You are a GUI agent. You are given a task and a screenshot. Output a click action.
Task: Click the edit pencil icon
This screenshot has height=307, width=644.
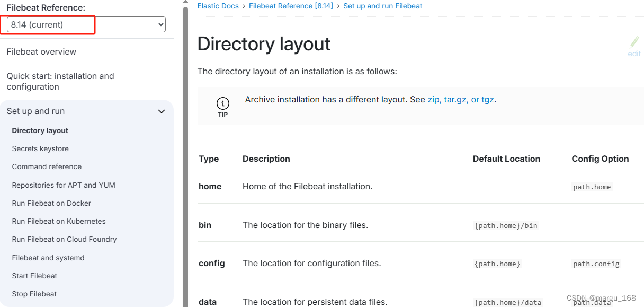(x=634, y=42)
